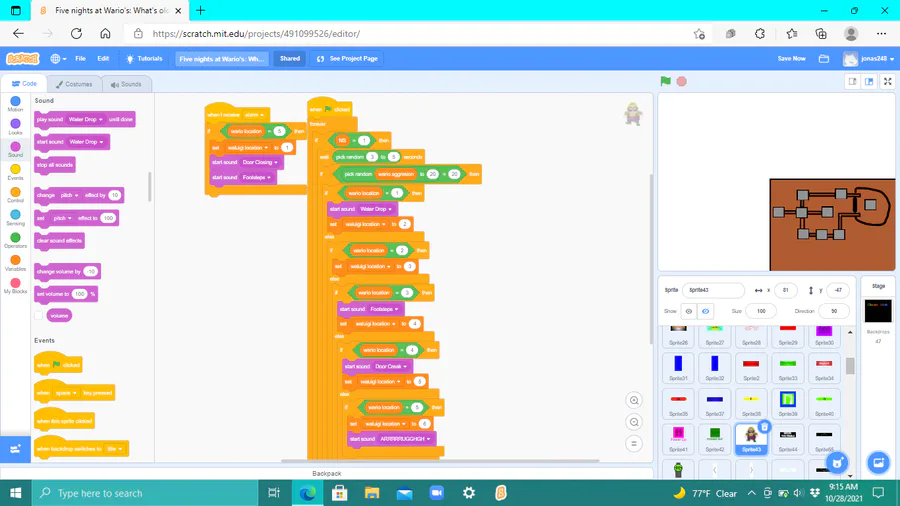Open the Backpack bar
Viewport: 900px width, 506px height.
[327, 473]
